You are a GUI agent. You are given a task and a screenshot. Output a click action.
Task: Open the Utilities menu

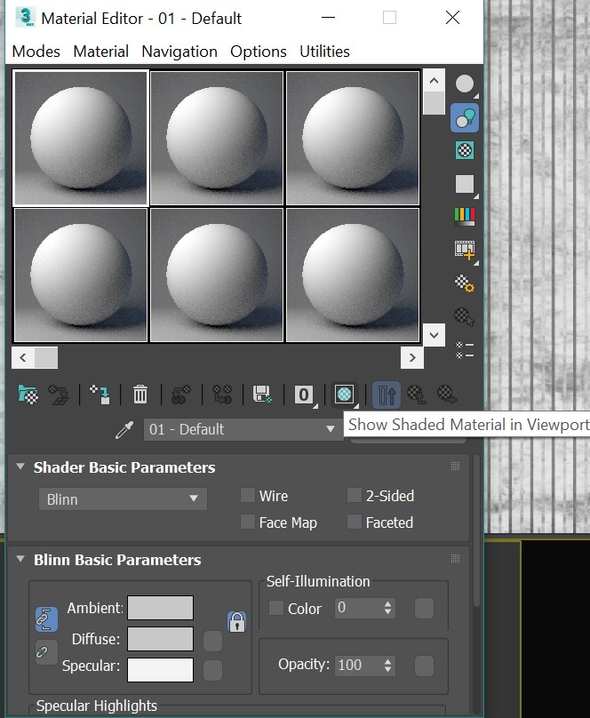point(324,51)
